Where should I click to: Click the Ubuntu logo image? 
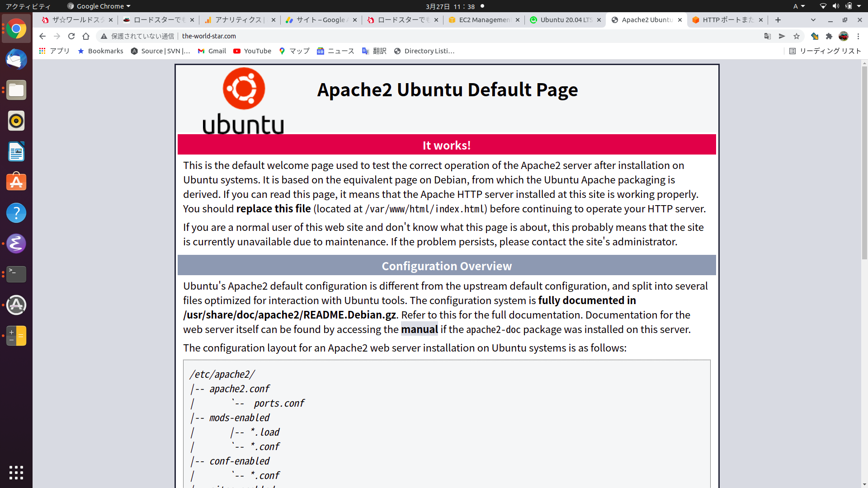point(243,100)
